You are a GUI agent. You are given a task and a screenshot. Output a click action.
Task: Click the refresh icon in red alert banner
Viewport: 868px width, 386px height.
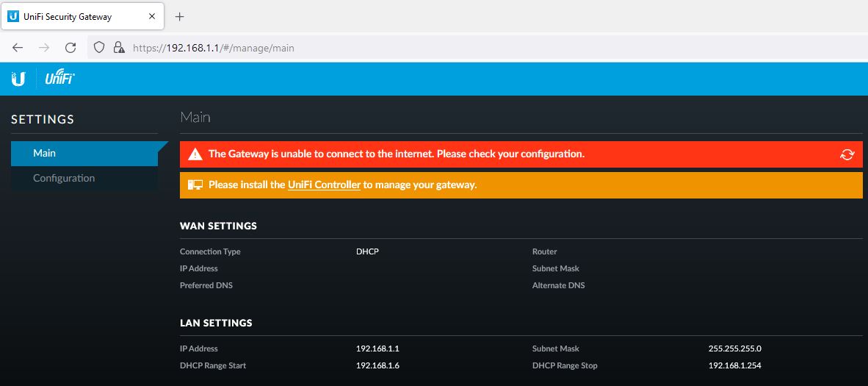[847, 154]
